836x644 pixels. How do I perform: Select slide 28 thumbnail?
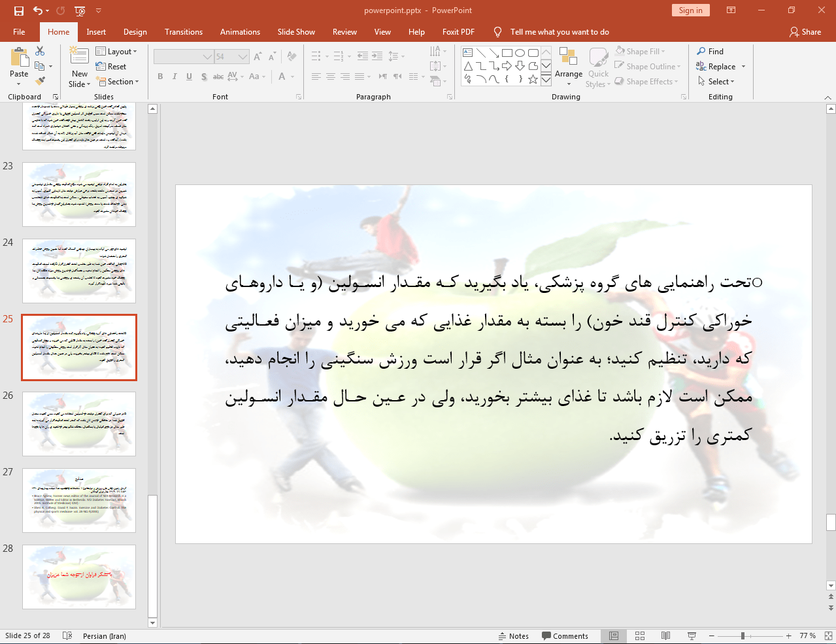(79, 577)
